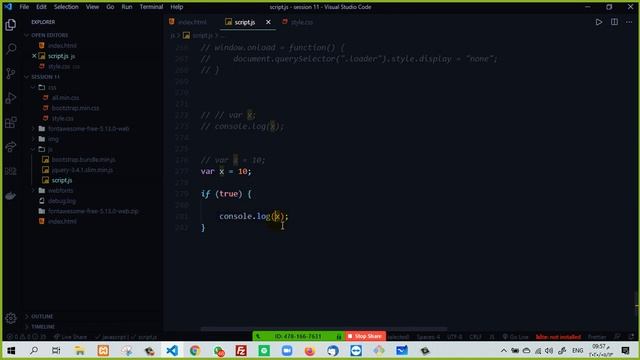Open style.css under the css folder

(62, 118)
